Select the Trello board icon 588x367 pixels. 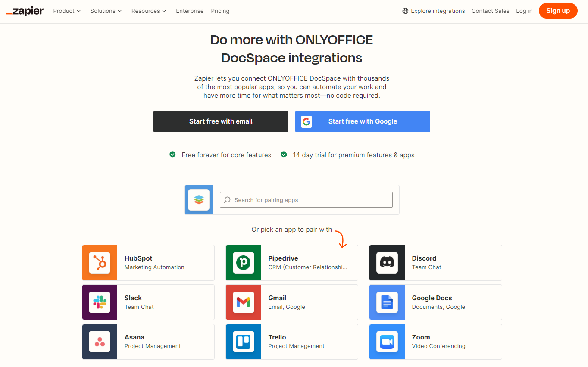(244, 342)
